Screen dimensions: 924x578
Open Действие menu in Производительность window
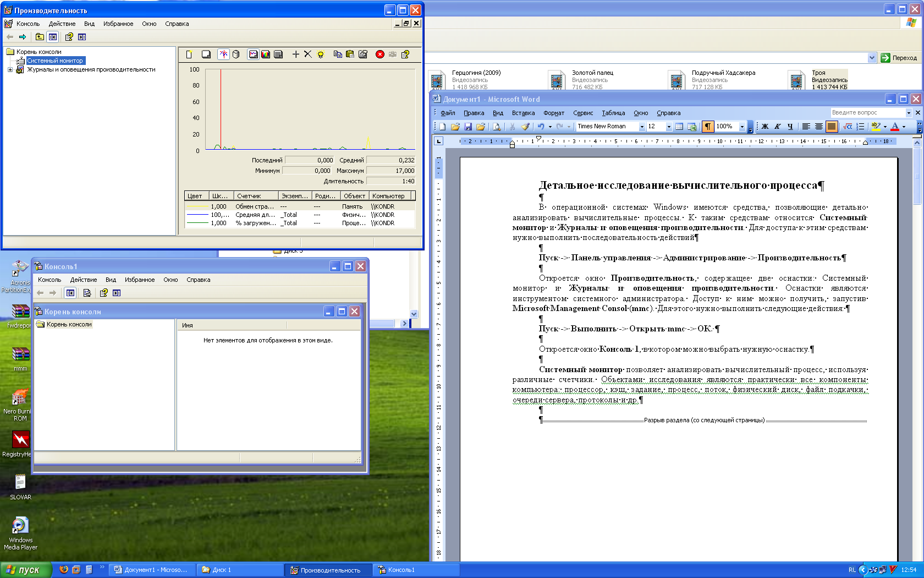click(x=62, y=24)
